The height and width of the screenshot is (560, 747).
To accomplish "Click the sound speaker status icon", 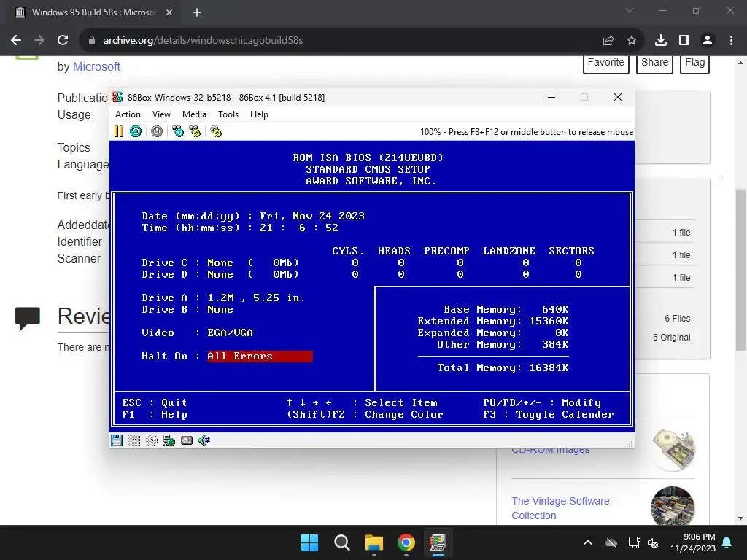I will click(x=204, y=440).
